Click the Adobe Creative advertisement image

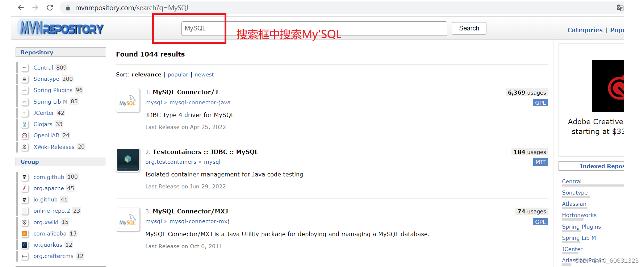tap(608, 86)
